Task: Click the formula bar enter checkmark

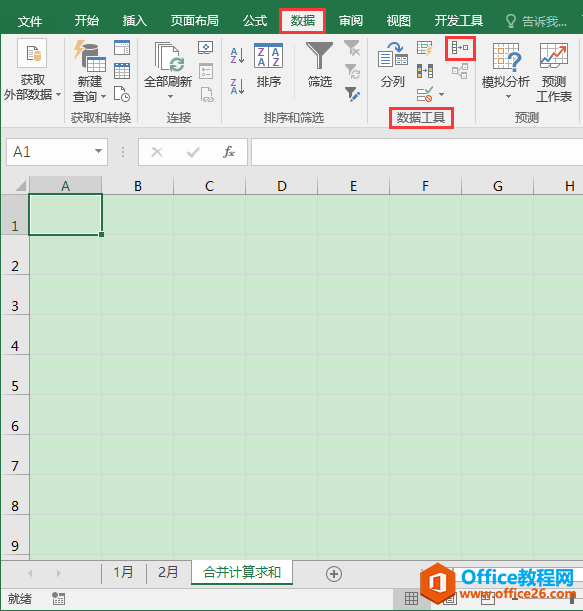Action: 193,152
